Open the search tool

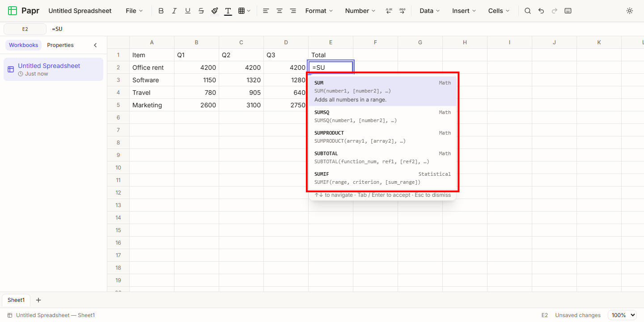click(528, 11)
